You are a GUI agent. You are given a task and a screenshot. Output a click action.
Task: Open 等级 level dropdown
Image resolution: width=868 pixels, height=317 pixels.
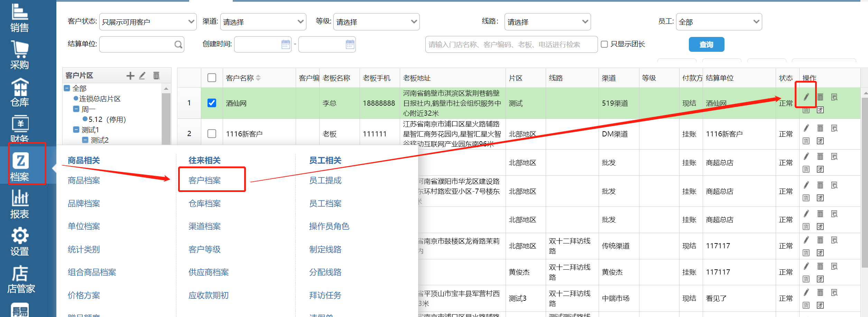377,22
